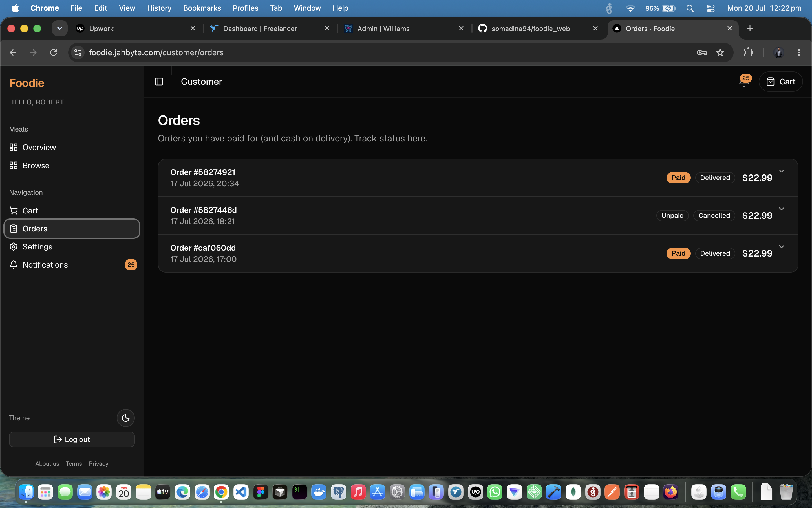Open the Trash in the Dock
This screenshot has height=508, width=812.
click(786, 492)
